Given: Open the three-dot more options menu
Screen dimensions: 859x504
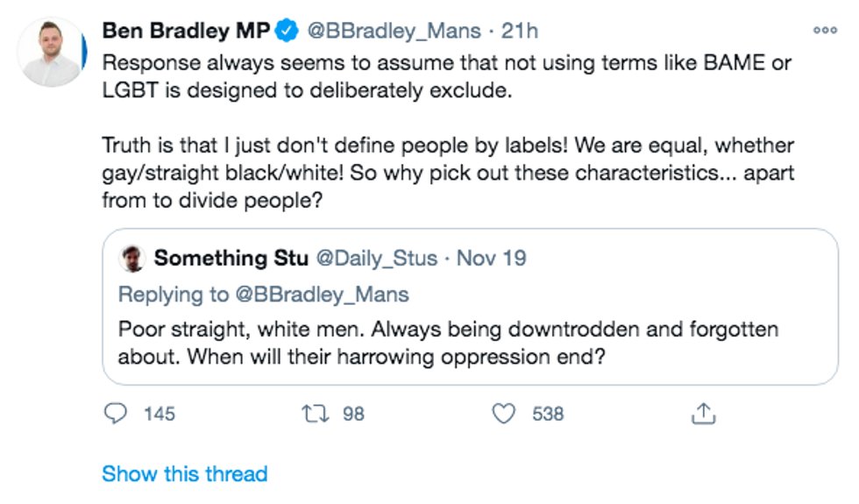Looking at the screenshot, I should coord(825,30).
